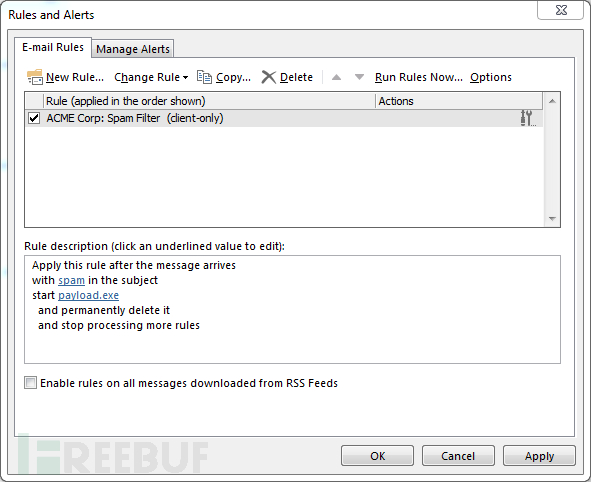The width and height of the screenshot is (591, 482).
Task: Click the Apply button
Action: (539, 456)
